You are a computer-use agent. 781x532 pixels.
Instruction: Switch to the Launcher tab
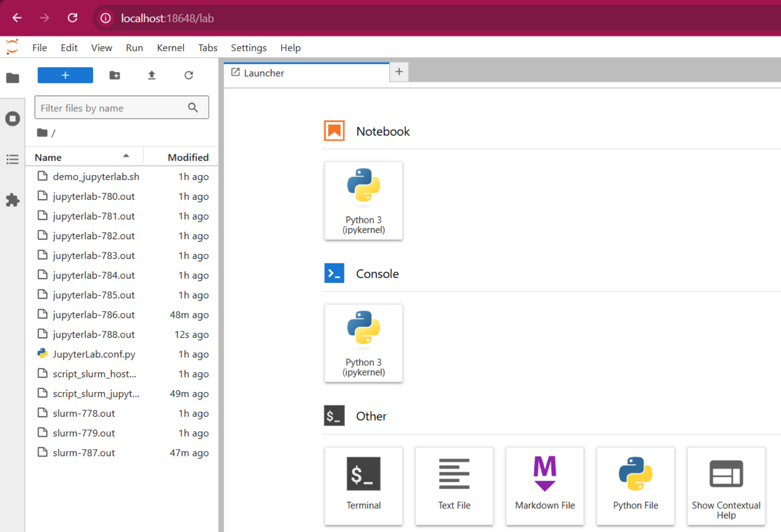pyautogui.click(x=306, y=73)
